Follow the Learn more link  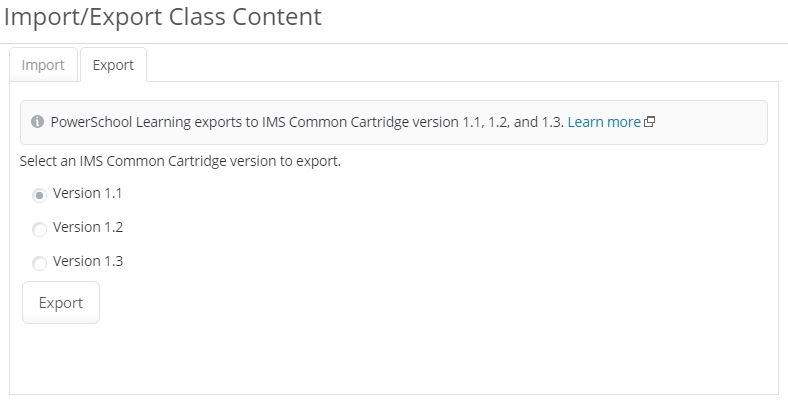[603, 122]
